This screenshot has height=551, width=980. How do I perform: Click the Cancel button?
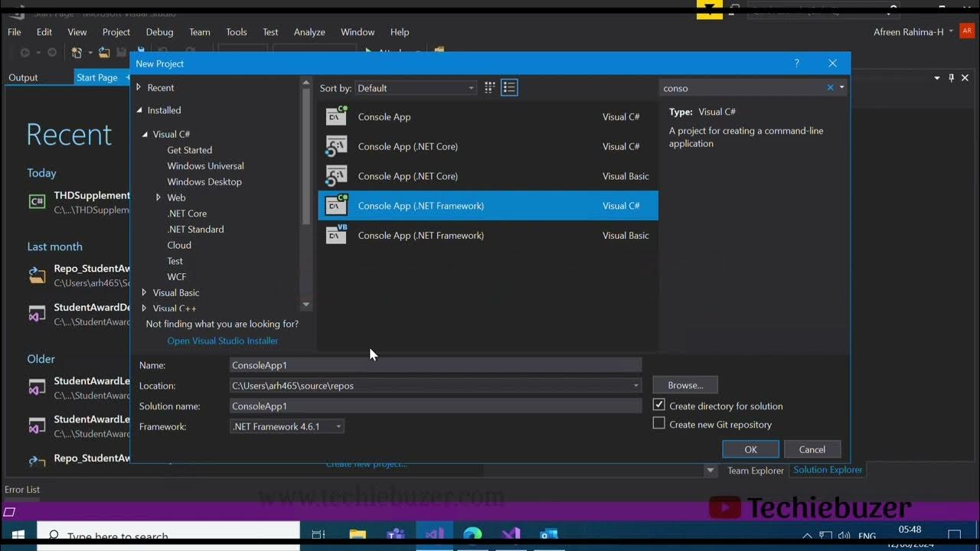812,449
